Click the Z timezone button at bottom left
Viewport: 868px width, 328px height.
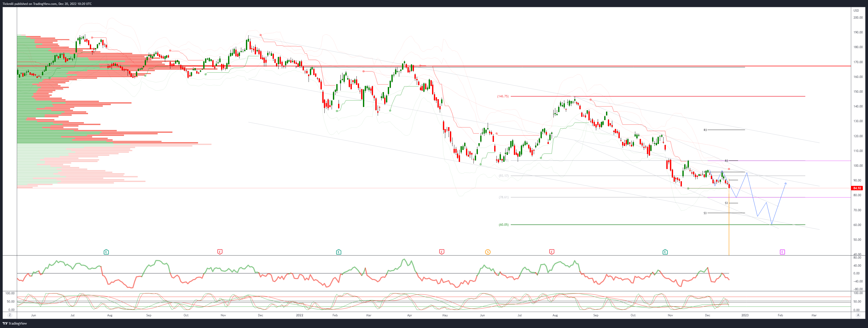[10, 315]
